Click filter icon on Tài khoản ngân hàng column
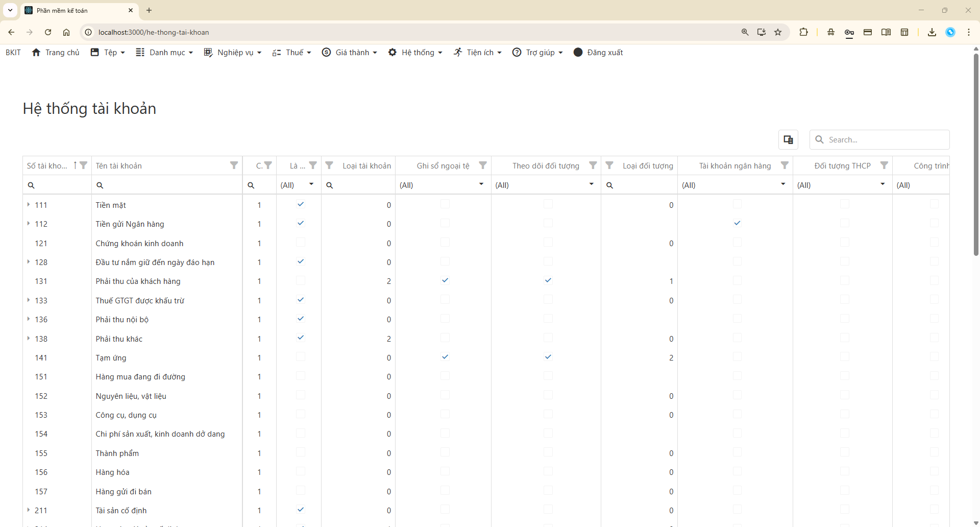 [x=785, y=165]
